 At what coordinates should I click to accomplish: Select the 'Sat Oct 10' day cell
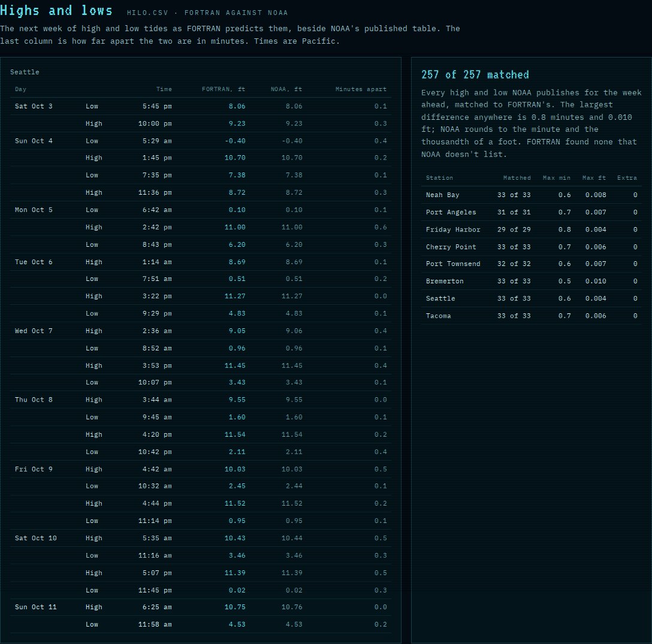tap(36, 538)
